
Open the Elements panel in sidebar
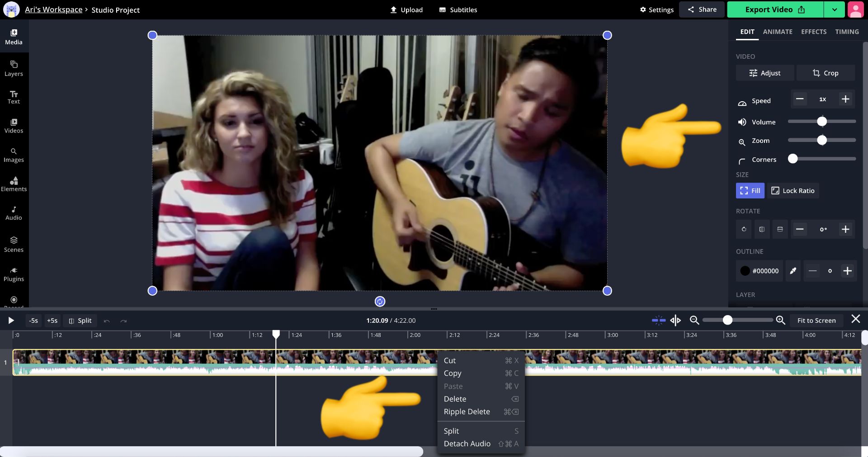(14, 184)
